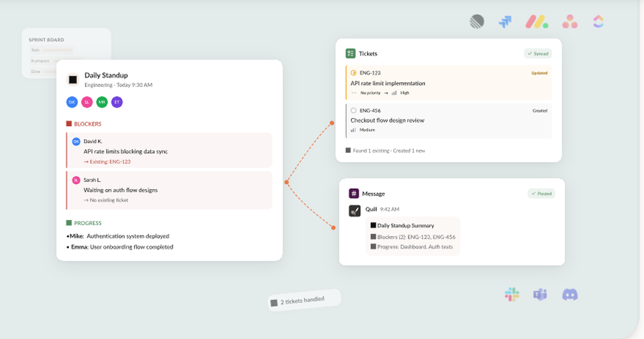The width and height of the screenshot is (644, 339).
Task: Click the Daily Standup black square icon
Action: 73,80
